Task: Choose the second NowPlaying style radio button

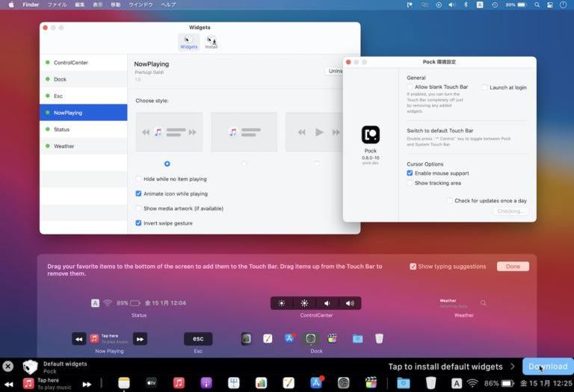Action: tap(244, 164)
